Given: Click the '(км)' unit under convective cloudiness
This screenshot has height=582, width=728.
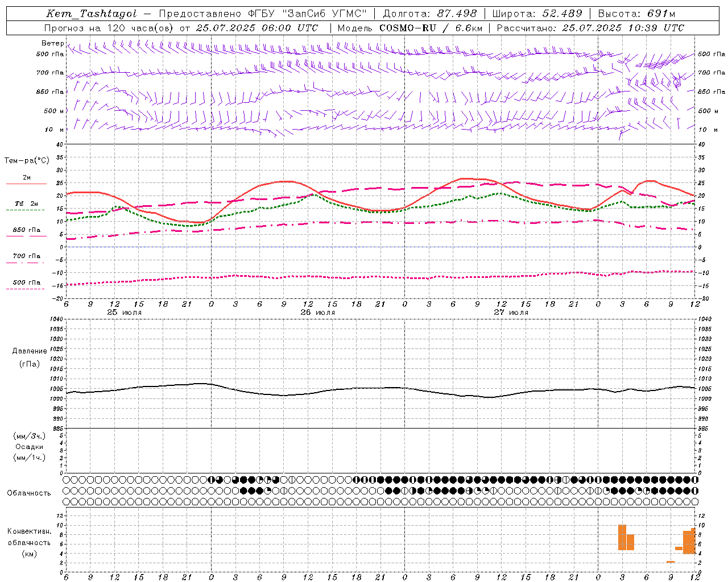Looking at the screenshot, I should point(30,554).
